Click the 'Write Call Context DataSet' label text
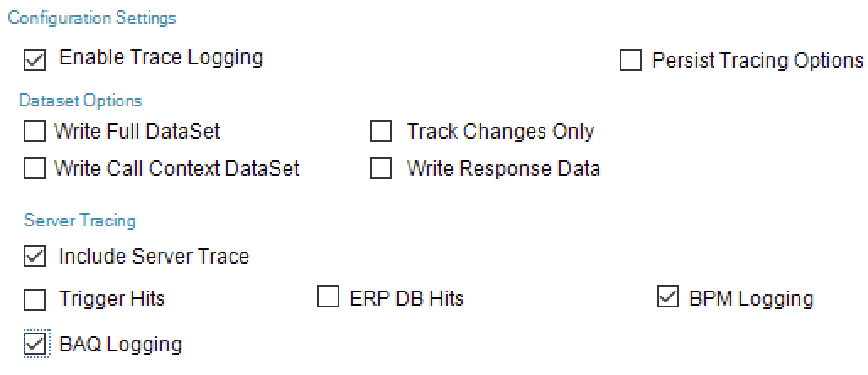The height and width of the screenshot is (375, 868). 176,169
